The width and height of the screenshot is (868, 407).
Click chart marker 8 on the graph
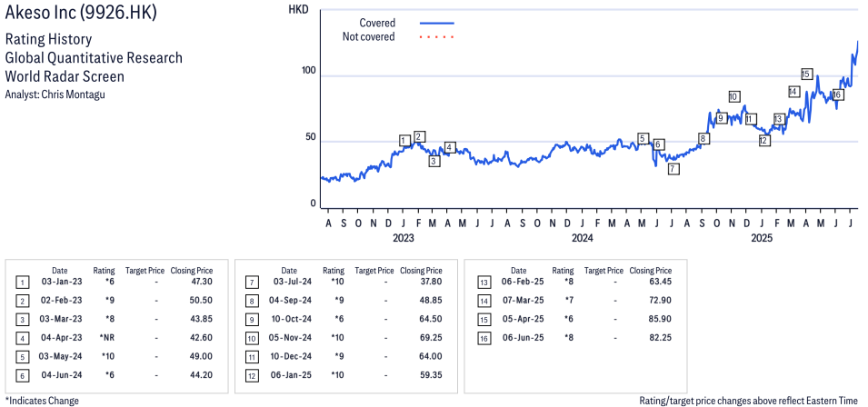[703, 139]
